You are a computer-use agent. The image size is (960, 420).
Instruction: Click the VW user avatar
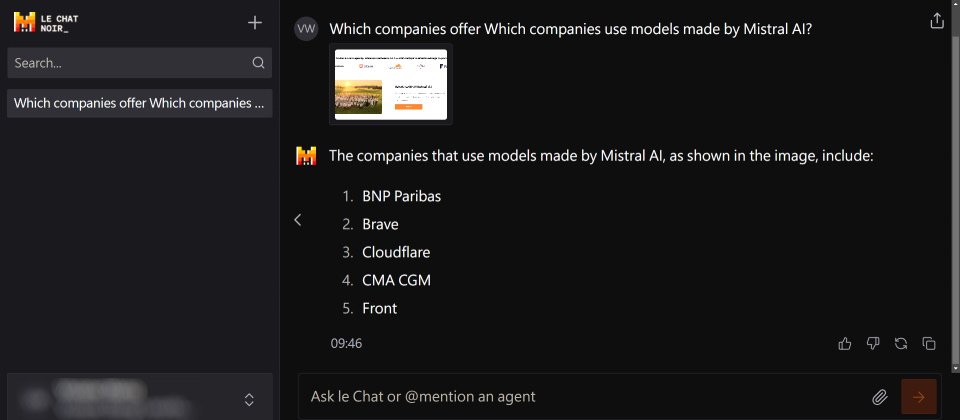point(306,29)
